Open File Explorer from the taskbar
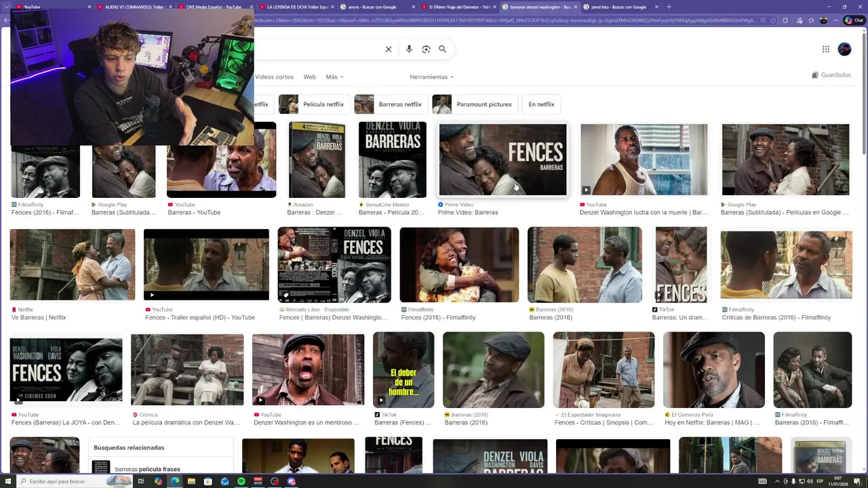Screen dimensions: 868x488 coord(191,481)
